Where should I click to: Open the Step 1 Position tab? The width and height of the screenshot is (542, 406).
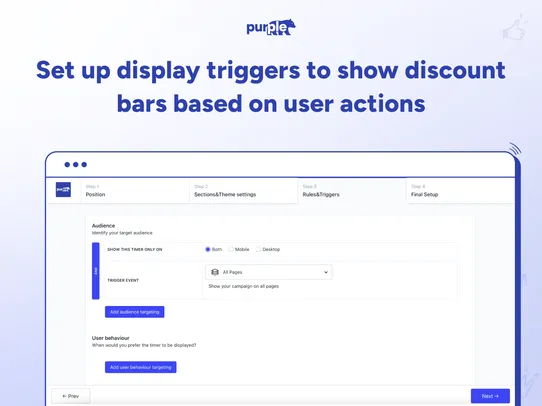click(x=135, y=191)
